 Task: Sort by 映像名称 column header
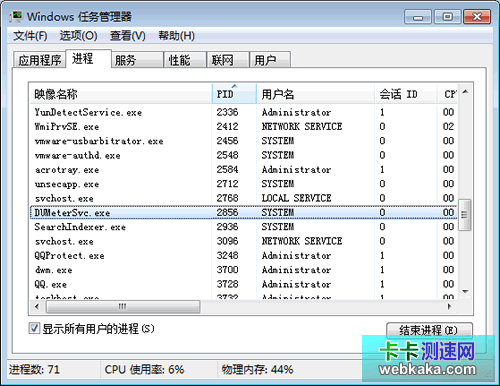(x=121, y=94)
